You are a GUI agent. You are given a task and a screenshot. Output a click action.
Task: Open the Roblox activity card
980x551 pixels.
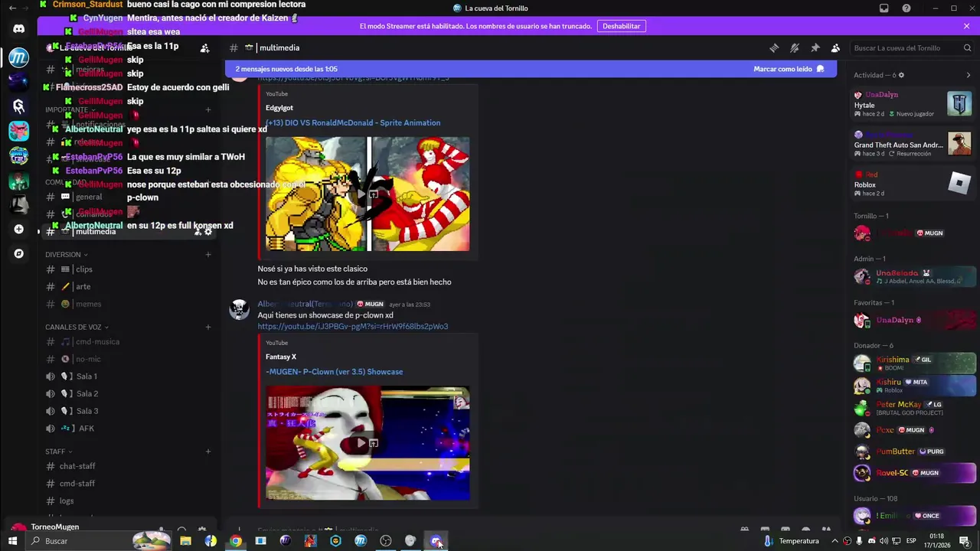coord(913,184)
